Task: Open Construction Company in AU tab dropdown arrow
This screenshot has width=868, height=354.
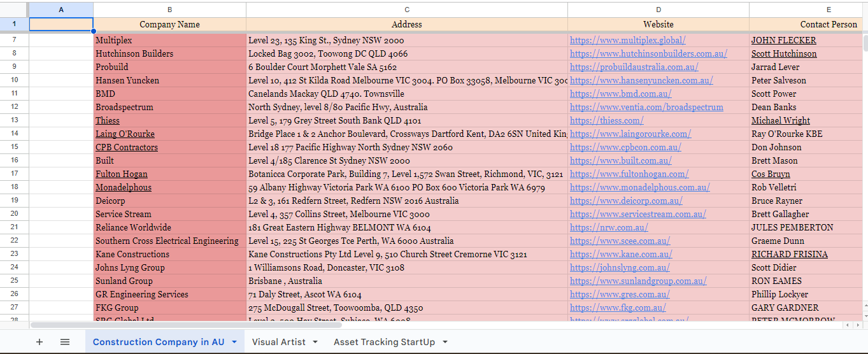Action: pos(234,342)
